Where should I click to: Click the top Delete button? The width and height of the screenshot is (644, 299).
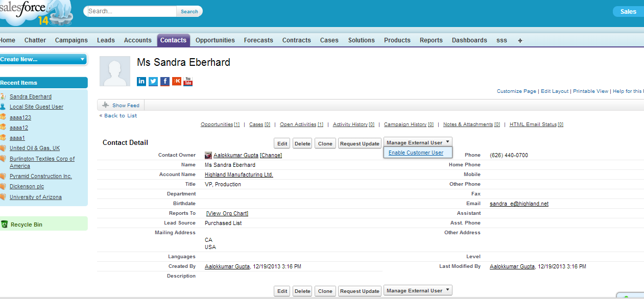pos(302,143)
